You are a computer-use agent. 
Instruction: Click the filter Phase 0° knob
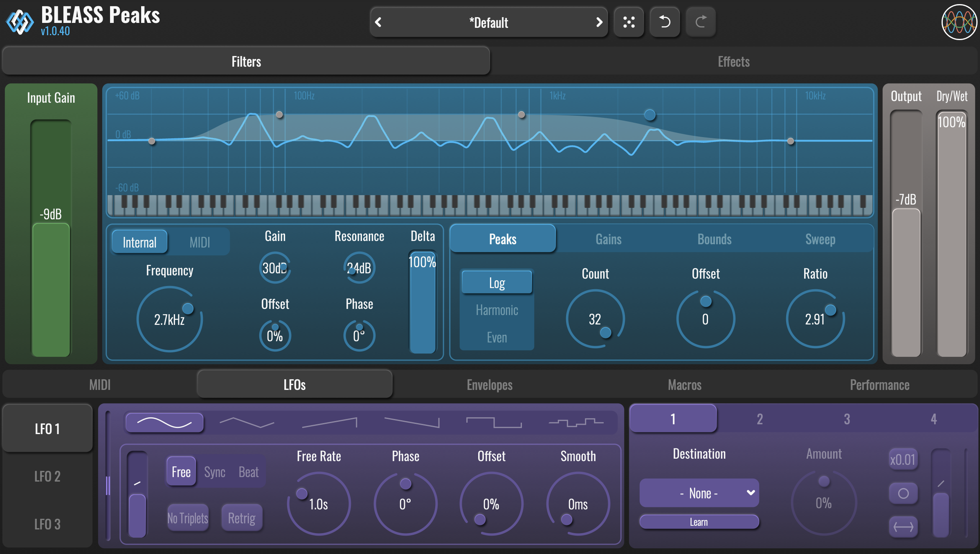click(x=359, y=336)
